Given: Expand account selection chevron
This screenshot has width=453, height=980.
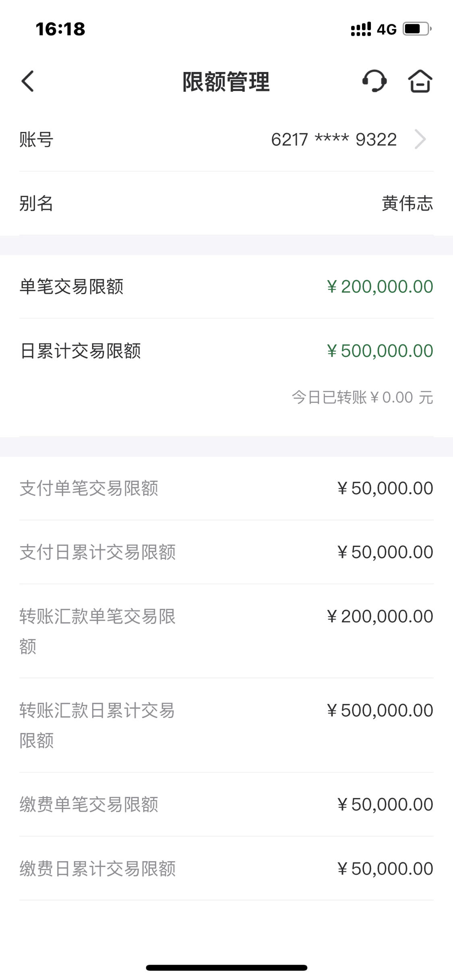Looking at the screenshot, I should [420, 140].
